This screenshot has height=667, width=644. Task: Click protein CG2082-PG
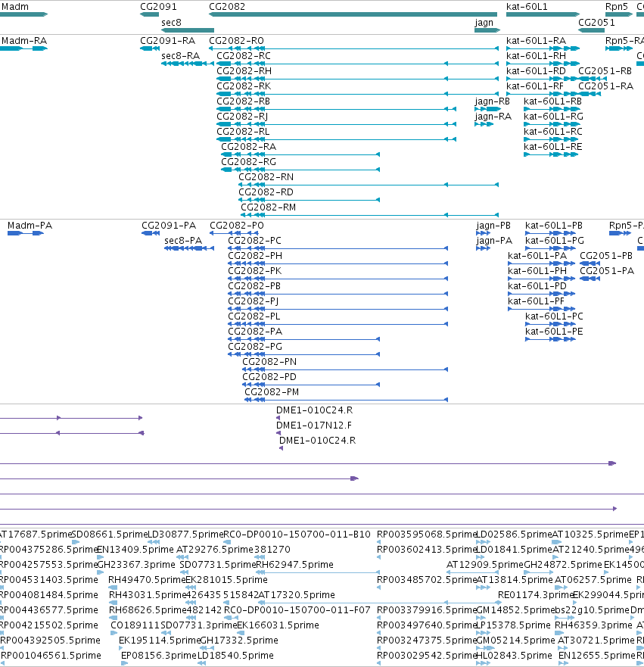click(255, 347)
